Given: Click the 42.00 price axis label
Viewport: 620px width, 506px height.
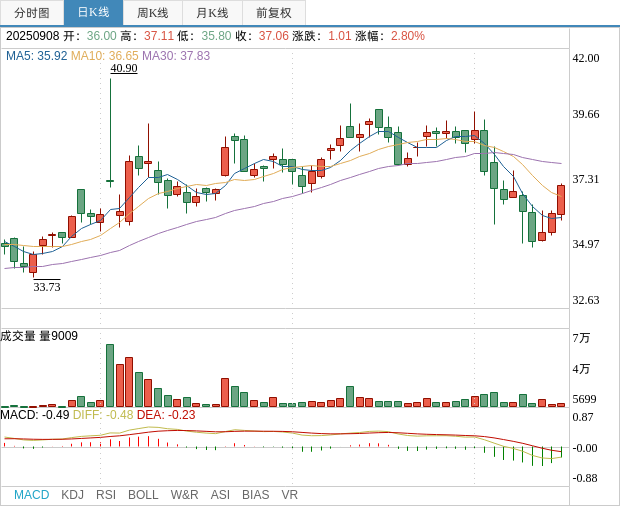Looking at the screenshot, I should [586, 58].
